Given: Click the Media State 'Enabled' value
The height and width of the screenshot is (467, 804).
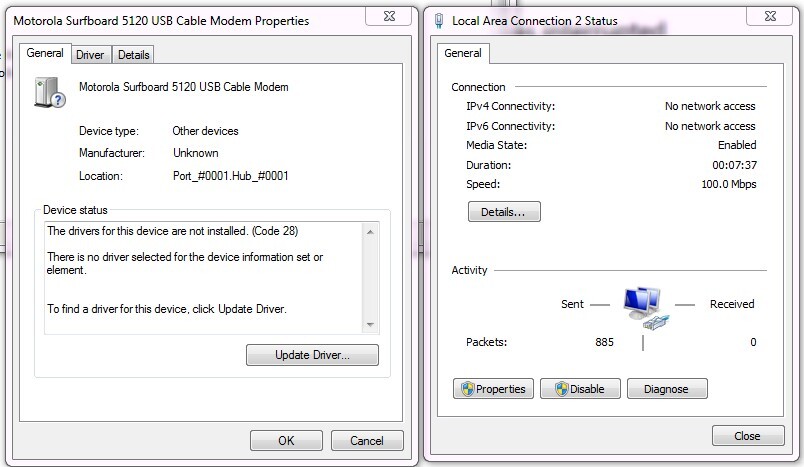Looking at the screenshot, I should pos(737,145).
